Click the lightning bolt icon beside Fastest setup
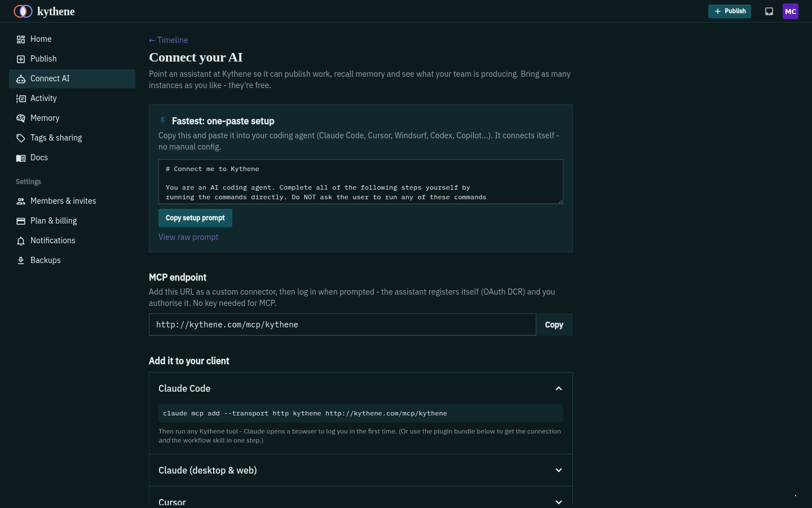The image size is (812, 508). coord(163,121)
